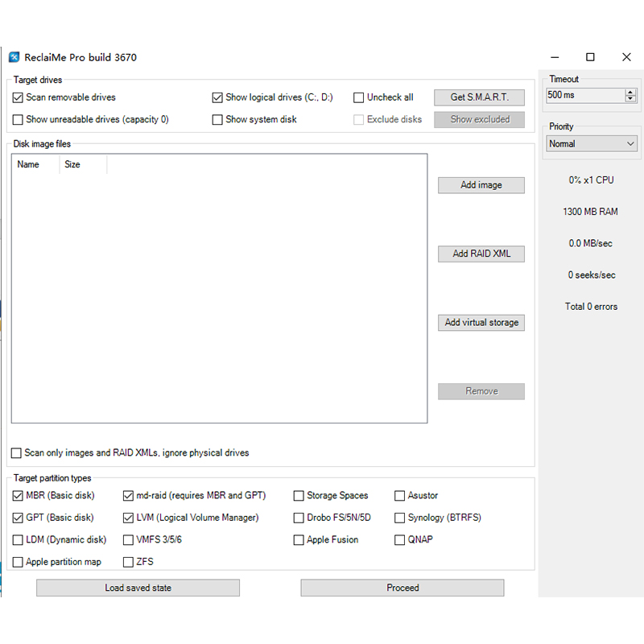Uncheck GPT (Basic disk) partition type
Viewport: 644px width, 644px height.
[x=18, y=518]
